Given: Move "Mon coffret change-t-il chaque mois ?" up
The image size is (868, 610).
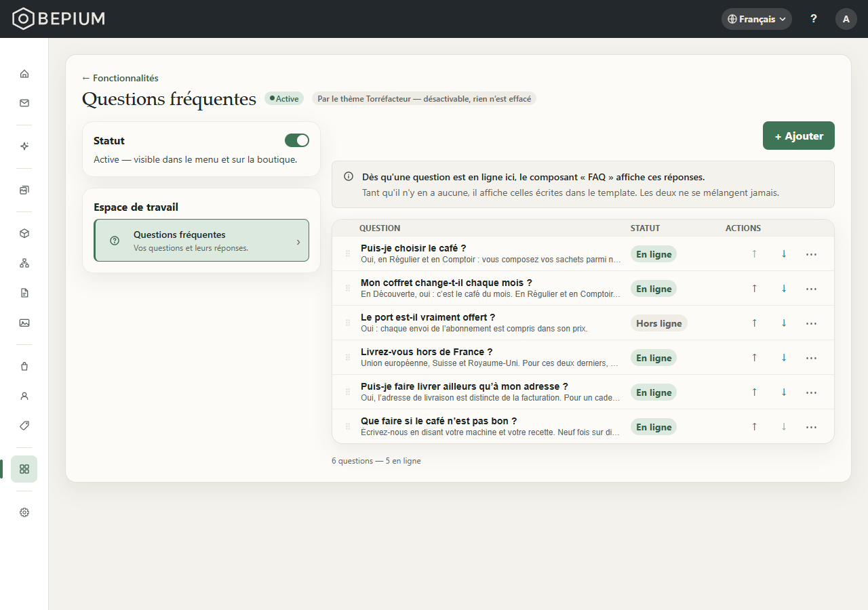Looking at the screenshot, I should (754, 289).
